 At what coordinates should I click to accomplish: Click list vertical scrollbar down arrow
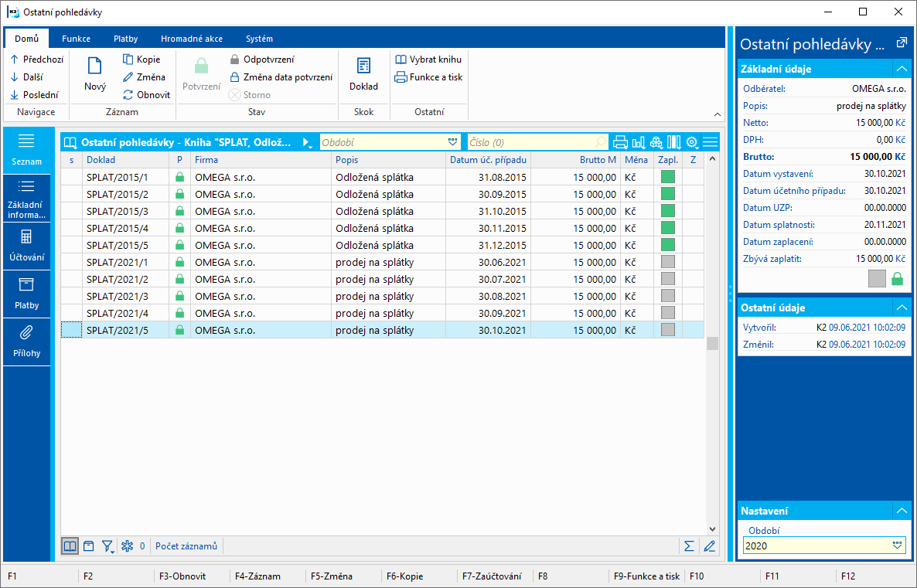712,529
